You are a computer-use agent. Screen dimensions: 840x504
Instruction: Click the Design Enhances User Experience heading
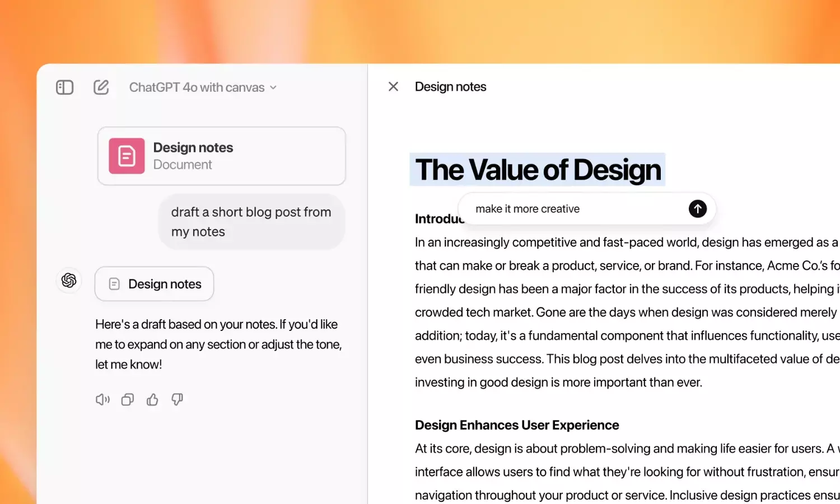tap(517, 425)
